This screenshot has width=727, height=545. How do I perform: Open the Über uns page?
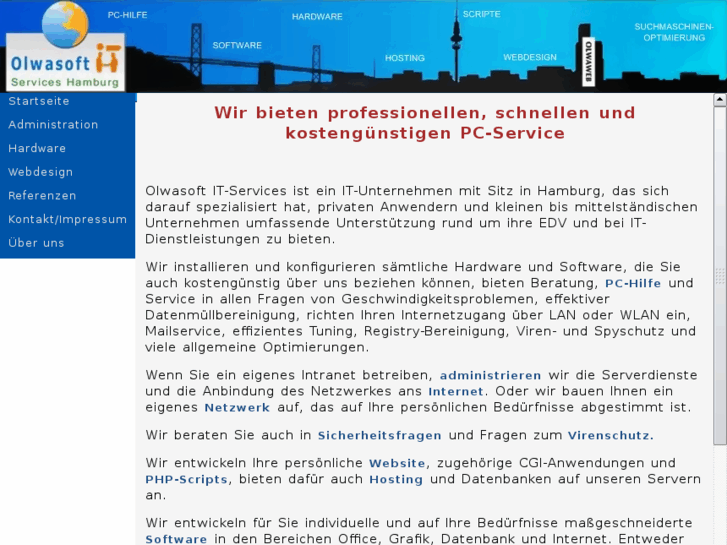pos(36,243)
